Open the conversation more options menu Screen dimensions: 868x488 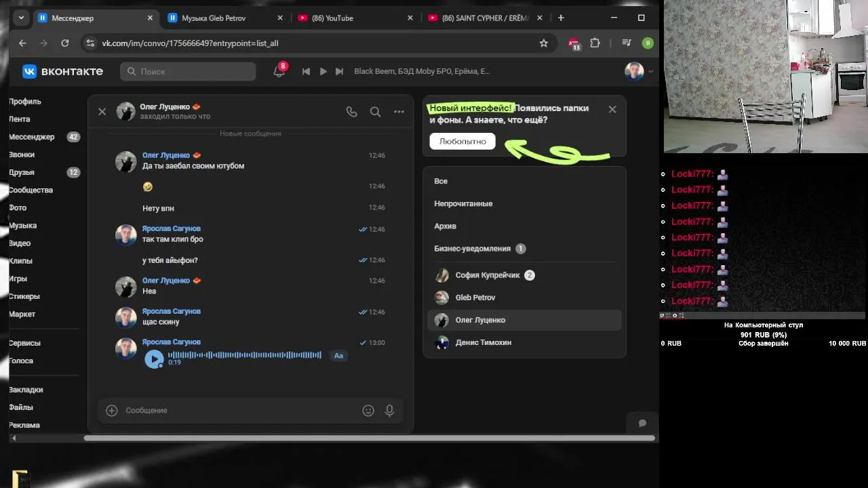tap(399, 112)
